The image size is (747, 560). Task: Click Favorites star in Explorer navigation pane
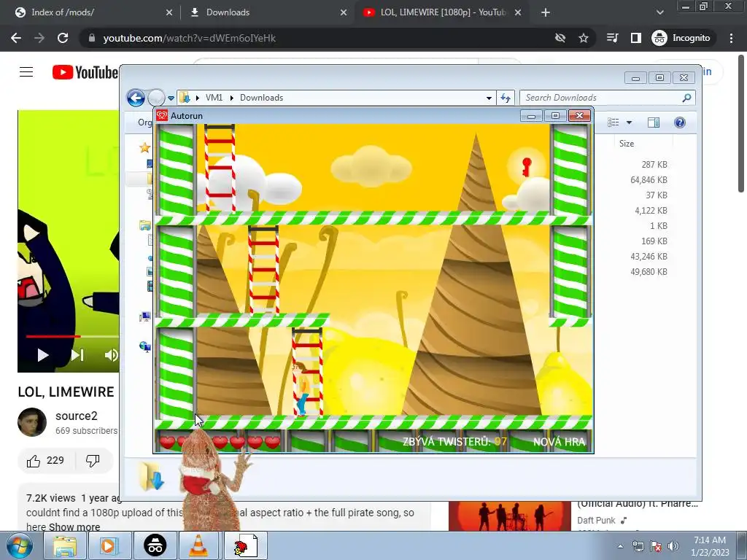pyautogui.click(x=145, y=147)
